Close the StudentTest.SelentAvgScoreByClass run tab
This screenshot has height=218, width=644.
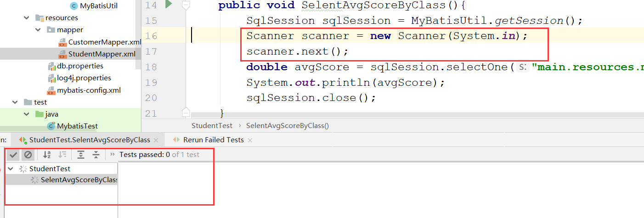click(157, 140)
